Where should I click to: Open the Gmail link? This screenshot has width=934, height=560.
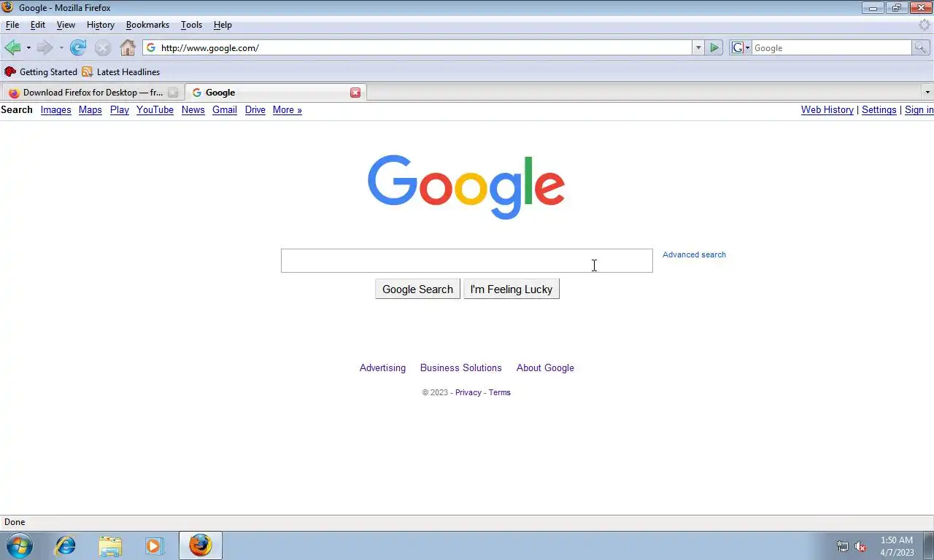225,110
